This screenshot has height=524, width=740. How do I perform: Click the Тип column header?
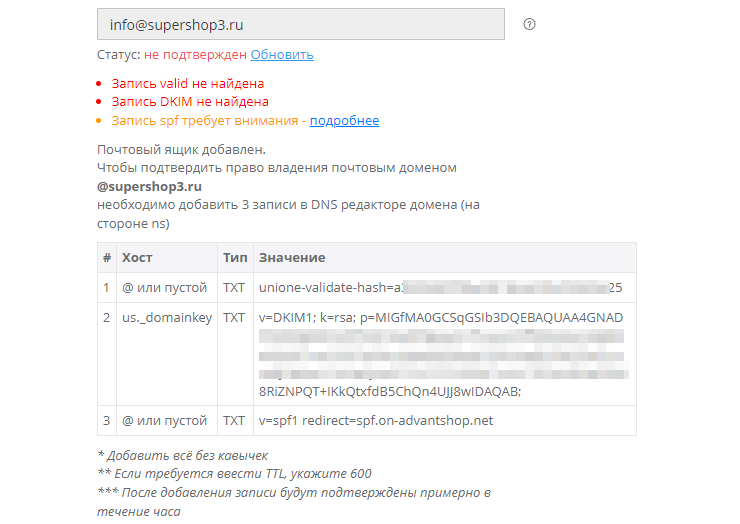click(x=234, y=258)
